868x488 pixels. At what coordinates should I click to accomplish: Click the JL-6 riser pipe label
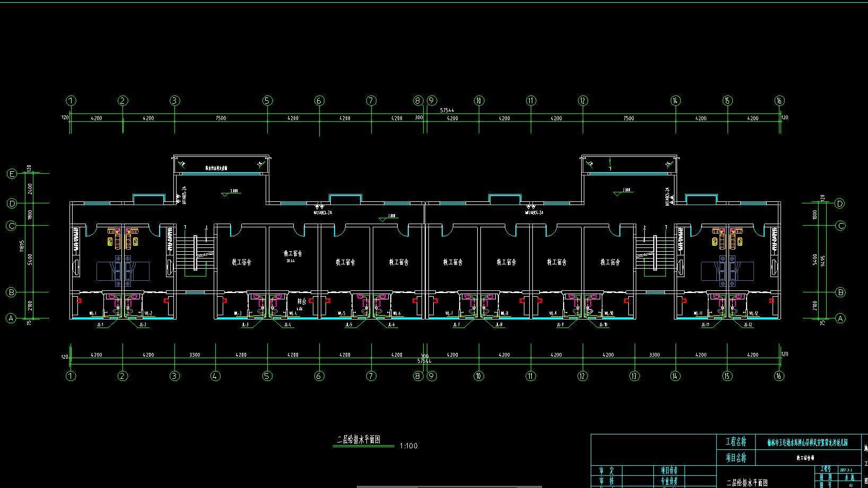391,325
